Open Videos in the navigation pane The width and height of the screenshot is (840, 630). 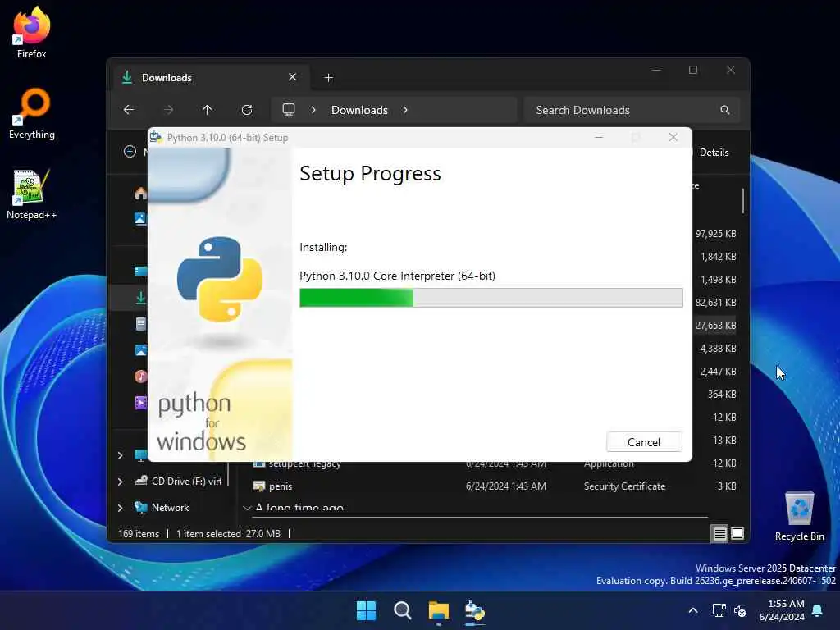click(x=140, y=402)
